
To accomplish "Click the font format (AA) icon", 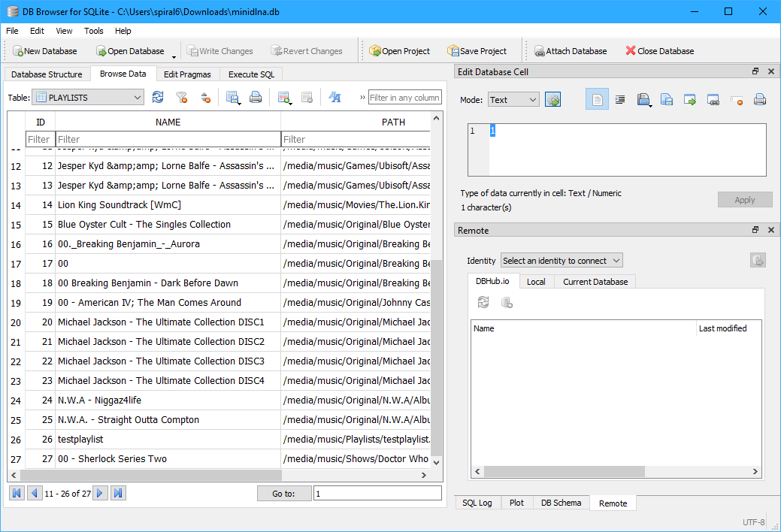I will 334,97.
